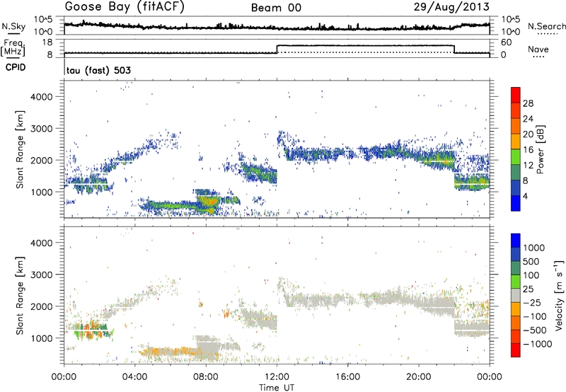Click the 'Nave' legend label
This screenshot has width=566, height=392.
click(538, 50)
